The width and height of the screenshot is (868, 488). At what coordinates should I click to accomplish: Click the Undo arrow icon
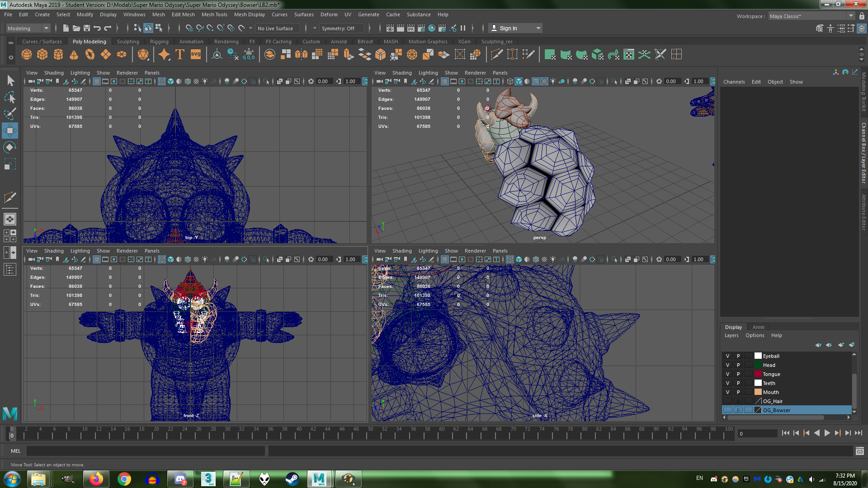(x=97, y=28)
